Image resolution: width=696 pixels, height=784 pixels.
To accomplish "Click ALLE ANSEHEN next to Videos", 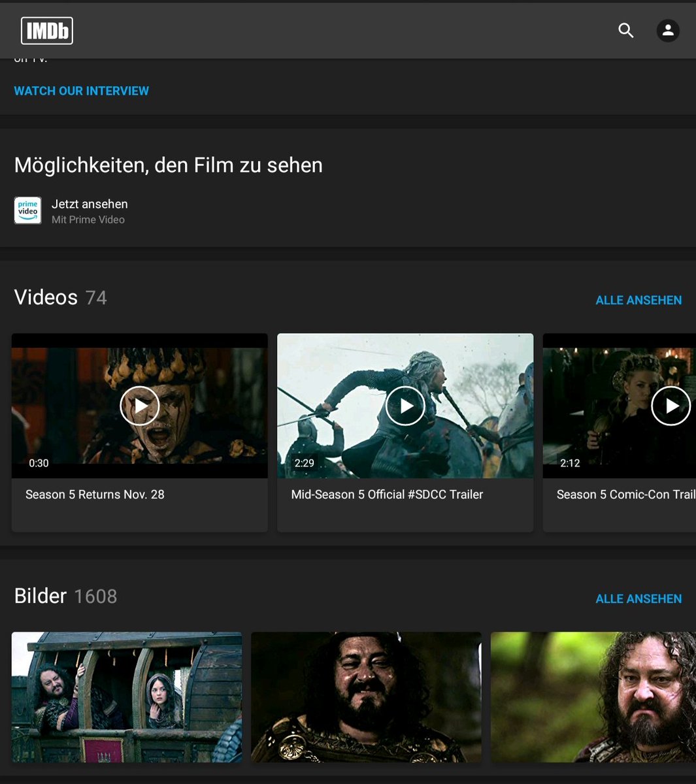I will point(638,300).
